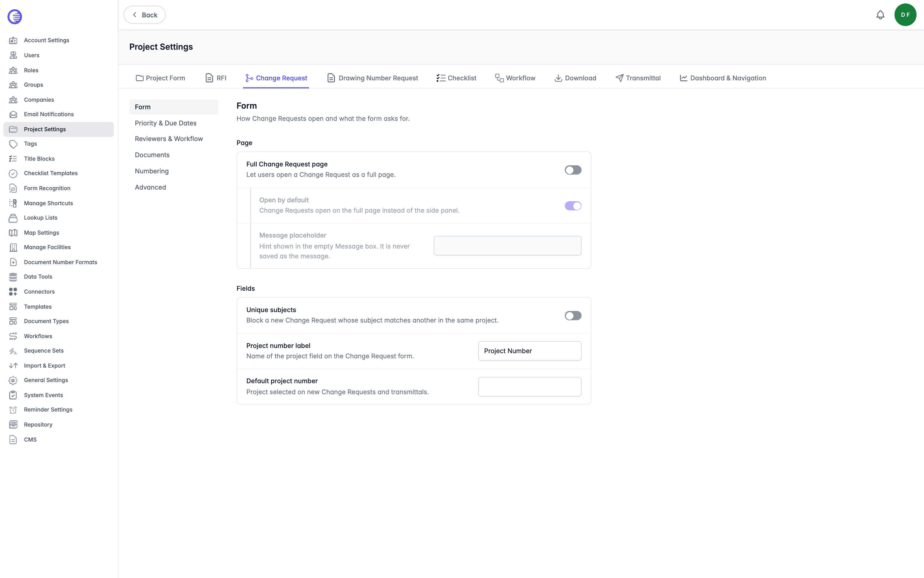Click the Title Blocks icon
This screenshot has height=578, width=924.
pyautogui.click(x=13, y=159)
